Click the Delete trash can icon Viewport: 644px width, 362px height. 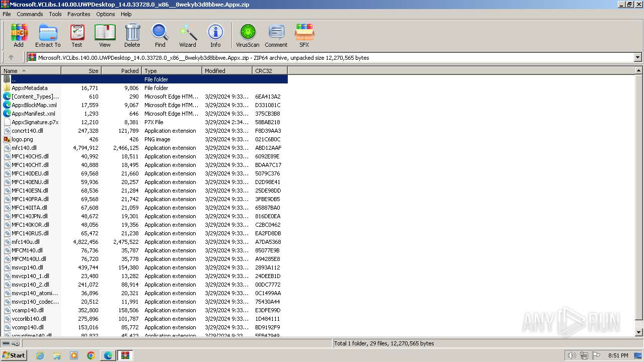coord(132,36)
